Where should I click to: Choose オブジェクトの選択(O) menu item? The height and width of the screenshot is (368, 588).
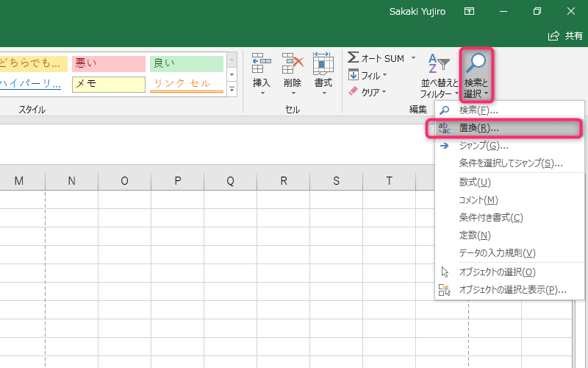(509, 272)
